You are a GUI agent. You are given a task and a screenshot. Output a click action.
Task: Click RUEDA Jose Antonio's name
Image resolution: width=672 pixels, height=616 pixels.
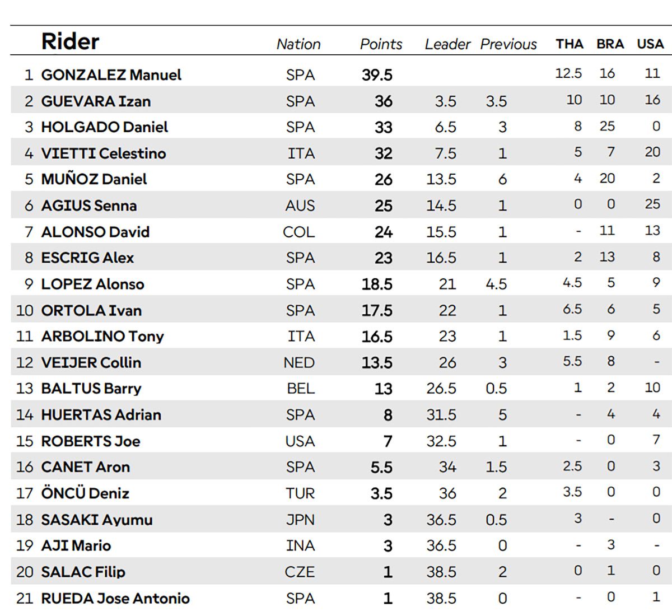click(115, 598)
